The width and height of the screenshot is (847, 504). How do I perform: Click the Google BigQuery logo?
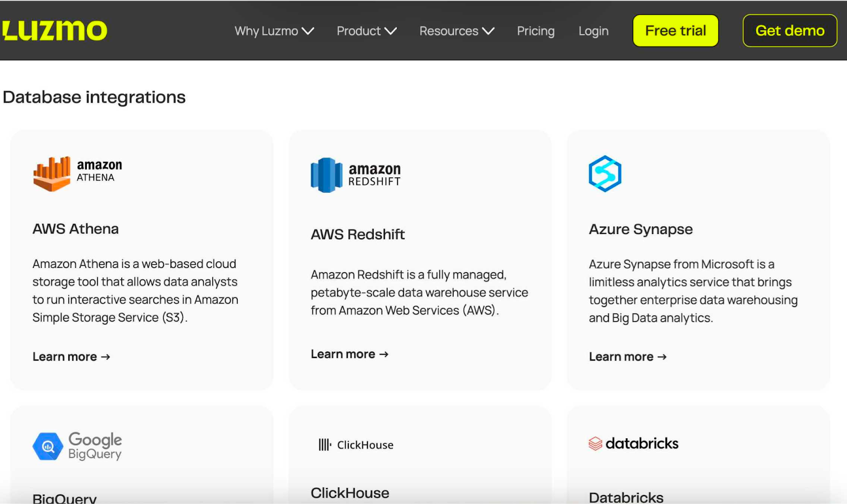pyautogui.click(x=76, y=446)
